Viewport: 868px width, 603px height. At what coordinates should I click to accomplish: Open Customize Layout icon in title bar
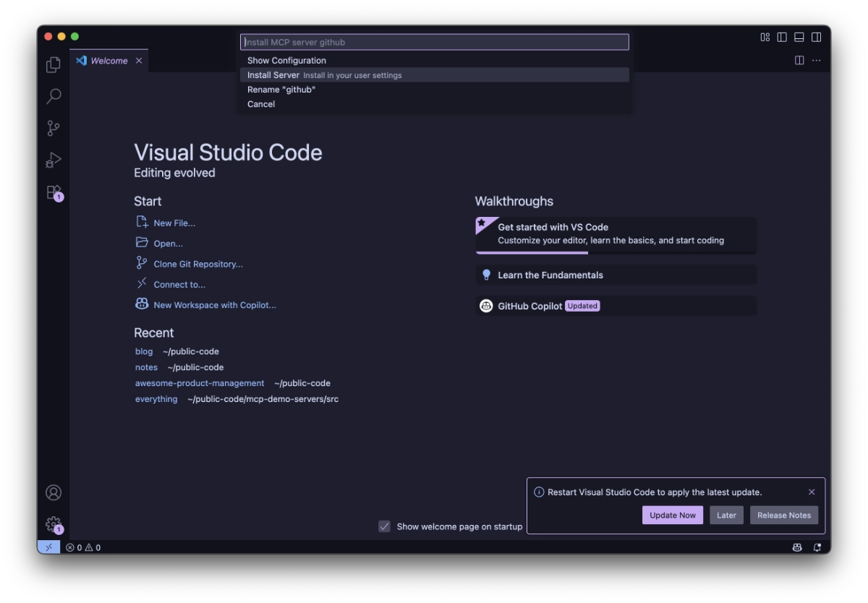tap(765, 37)
